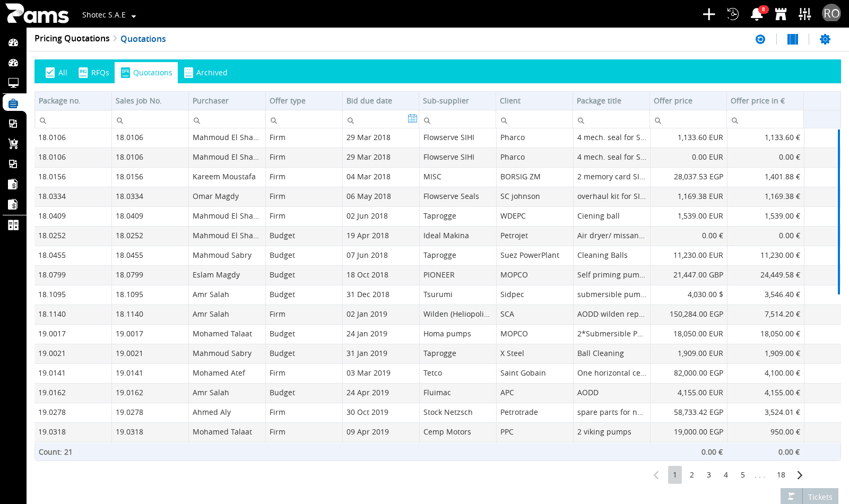
Task: Click the castle tower icon
Action: [781, 14]
